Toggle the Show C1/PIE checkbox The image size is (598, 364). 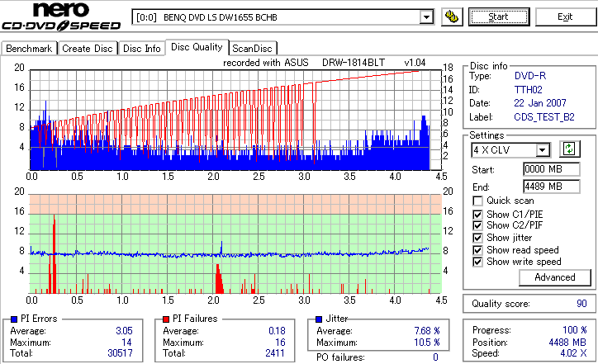(x=477, y=215)
